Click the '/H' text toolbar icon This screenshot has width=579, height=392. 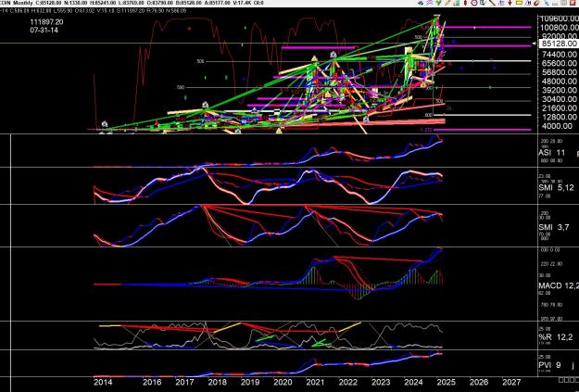pos(528,3)
